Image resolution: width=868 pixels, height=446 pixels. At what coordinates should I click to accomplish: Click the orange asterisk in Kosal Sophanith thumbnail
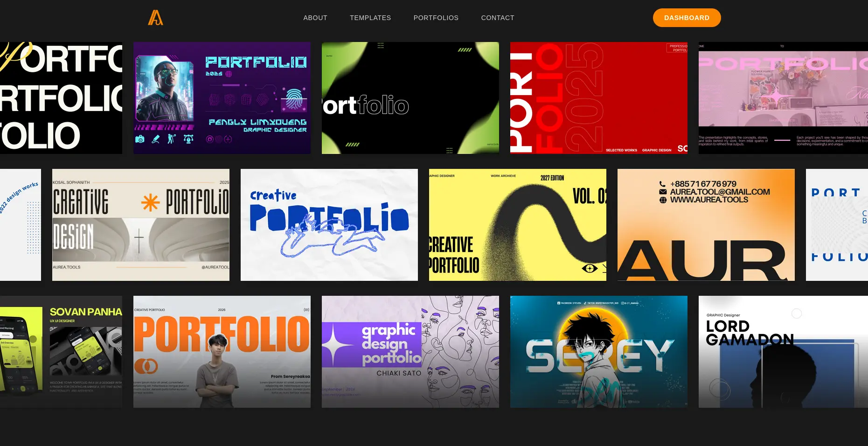[x=150, y=202]
